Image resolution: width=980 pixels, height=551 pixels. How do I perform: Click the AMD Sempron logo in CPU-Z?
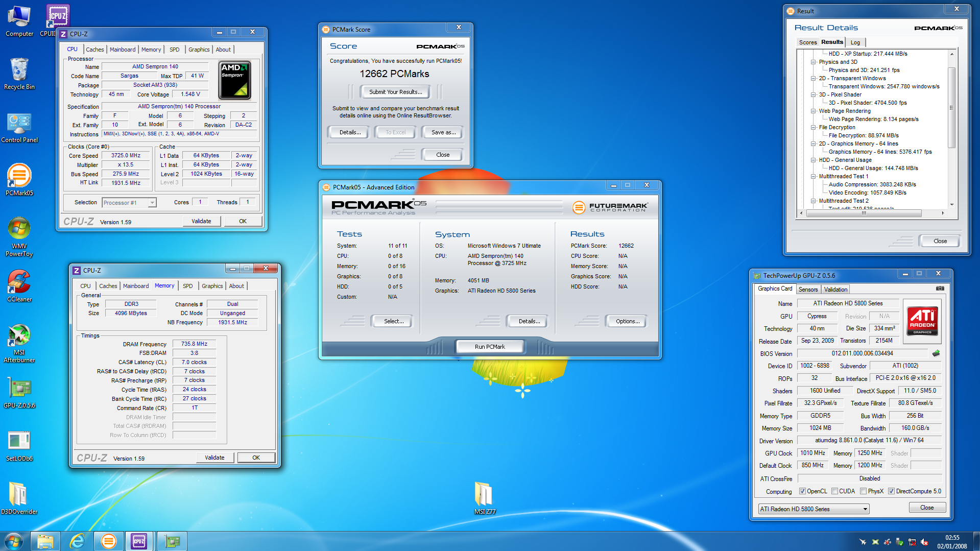(x=234, y=80)
